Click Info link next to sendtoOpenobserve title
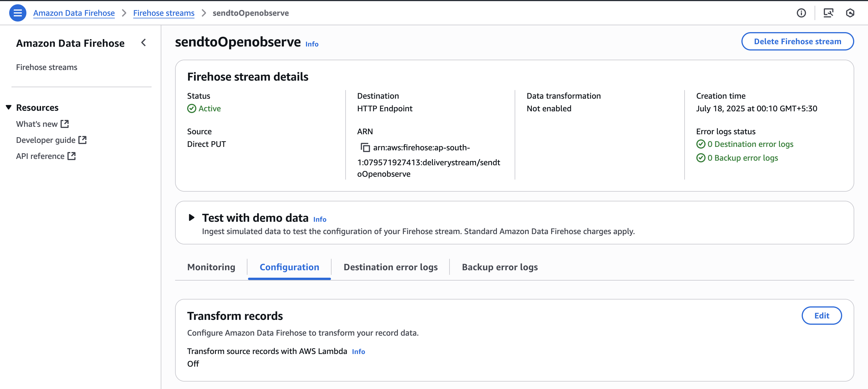868x389 pixels. 312,44
